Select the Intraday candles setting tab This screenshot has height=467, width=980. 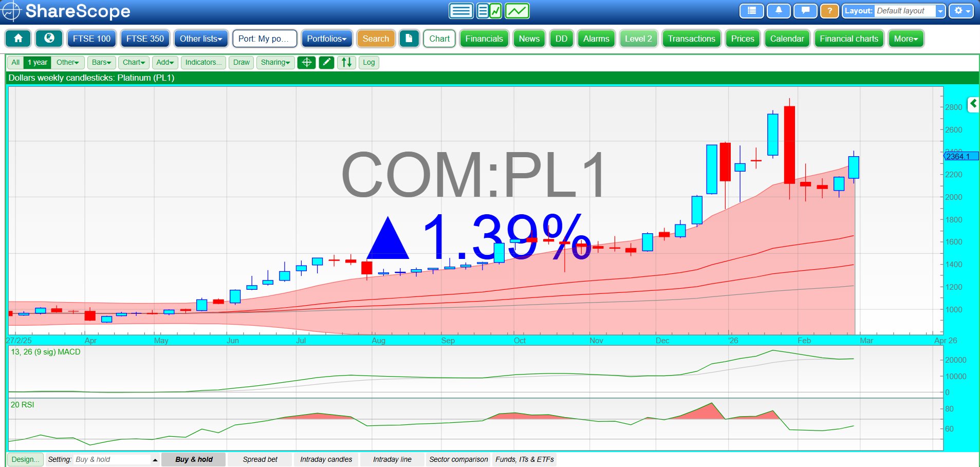[x=326, y=459]
